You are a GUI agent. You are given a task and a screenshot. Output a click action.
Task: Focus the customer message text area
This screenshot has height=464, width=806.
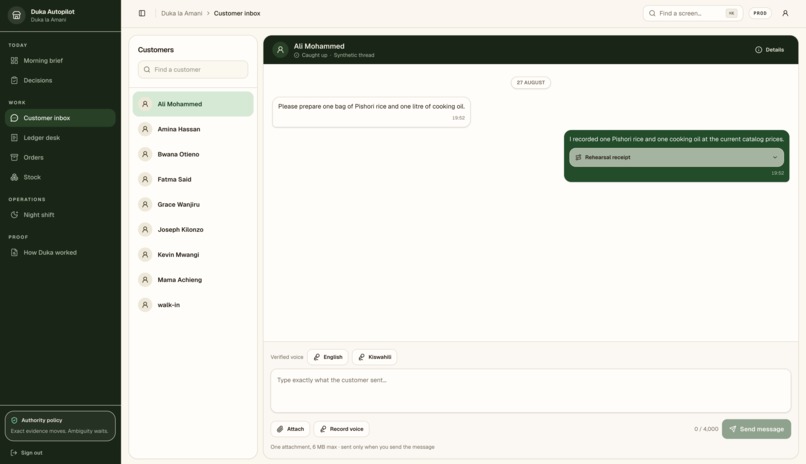pyautogui.click(x=530, y=391)
